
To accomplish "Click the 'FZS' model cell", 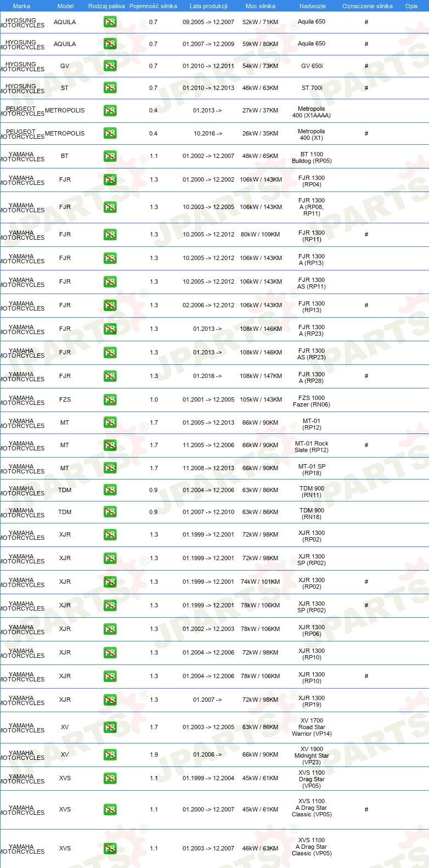I will tap(65, 399).
